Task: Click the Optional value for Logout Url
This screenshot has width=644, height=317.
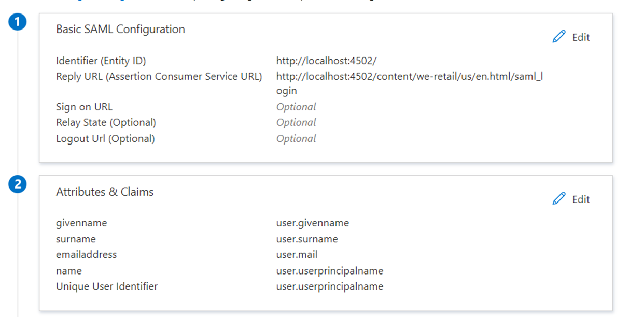Action: [x=296, y=138]
